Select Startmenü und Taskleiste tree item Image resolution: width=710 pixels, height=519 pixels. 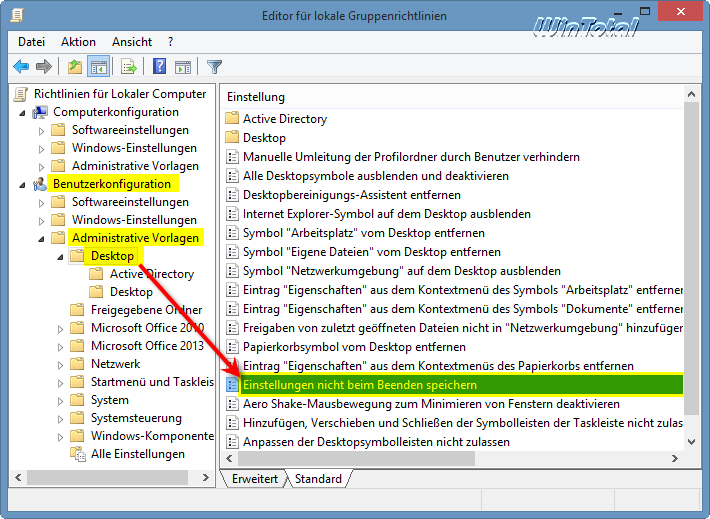[x=152, y=382]
